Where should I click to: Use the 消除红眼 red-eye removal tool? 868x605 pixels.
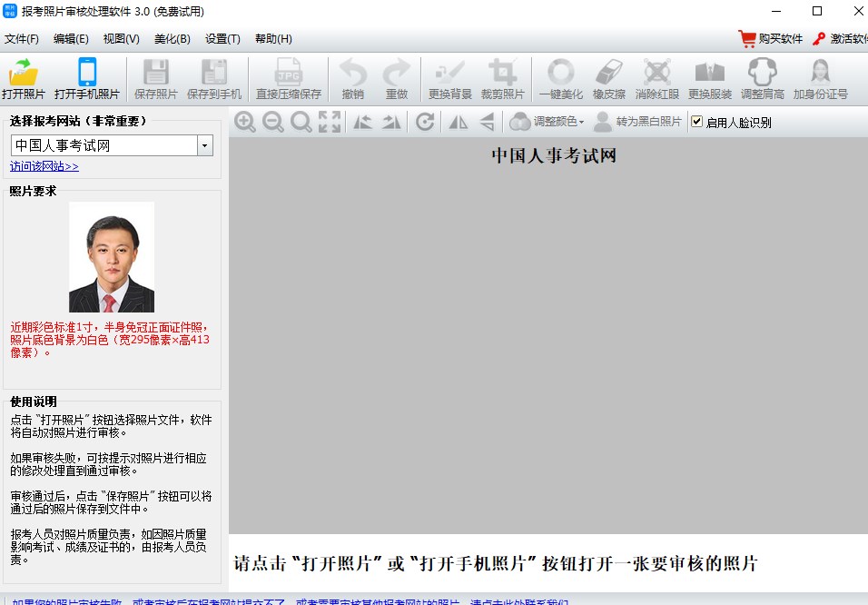tap(657, 78)
